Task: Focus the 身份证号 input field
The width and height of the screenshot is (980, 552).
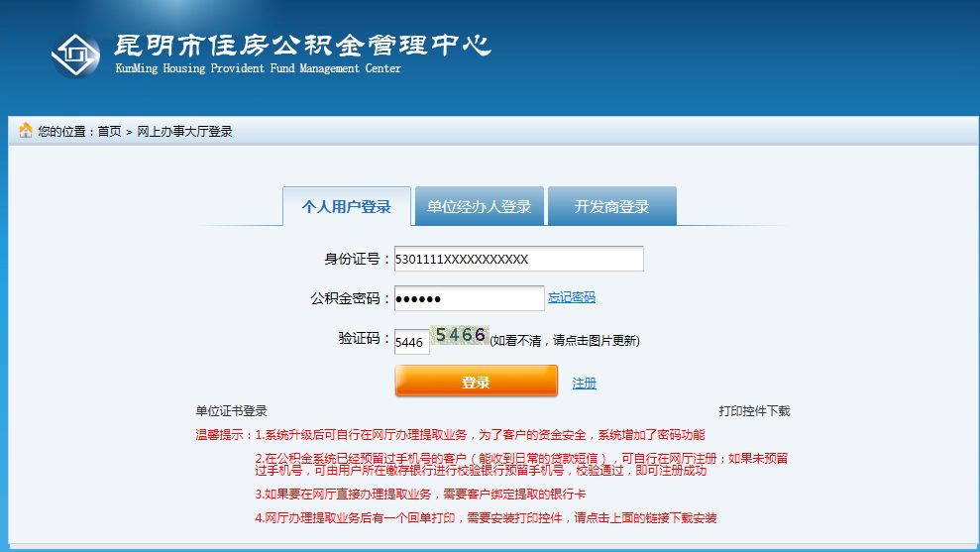Action: [519, 259]
